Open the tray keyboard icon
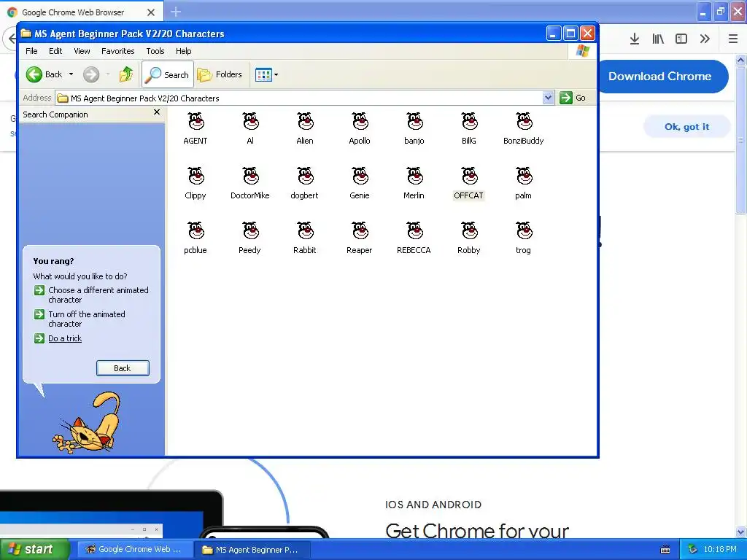The image size is (747, 560). 665,550
